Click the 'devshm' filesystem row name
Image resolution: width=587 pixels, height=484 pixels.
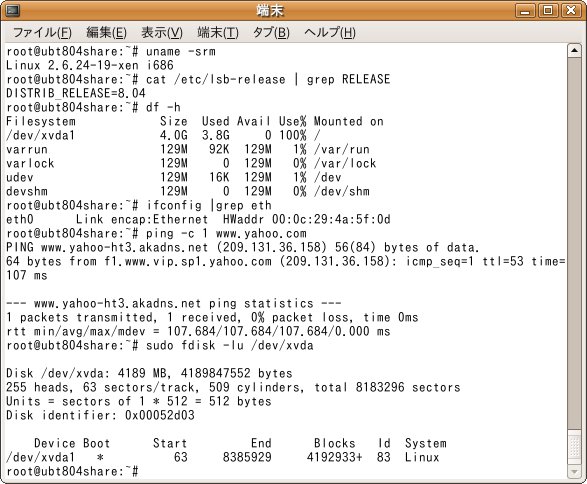pyautogui.click(x=27, y=191)
